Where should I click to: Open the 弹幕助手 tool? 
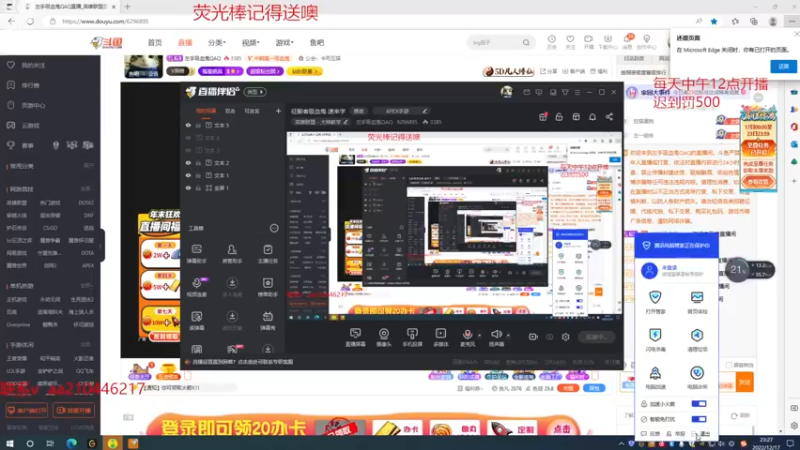point(196,254)
